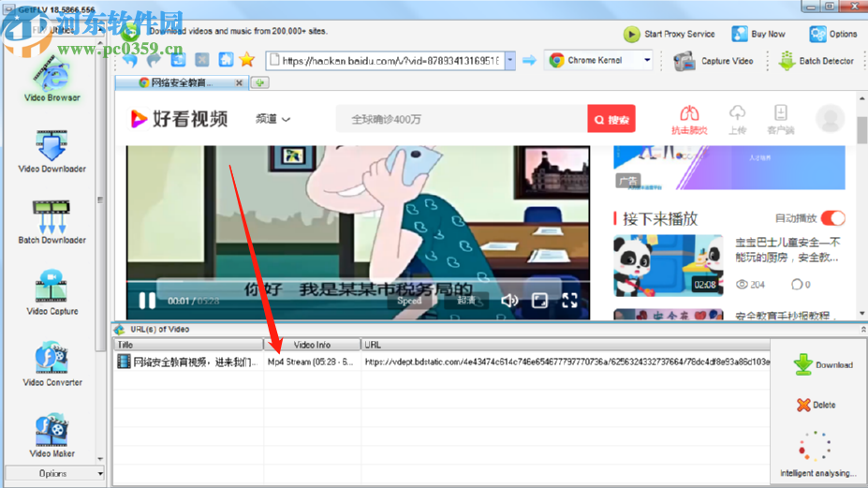
Task: Start Proxy Service
Action: click(x=669, y=34)
